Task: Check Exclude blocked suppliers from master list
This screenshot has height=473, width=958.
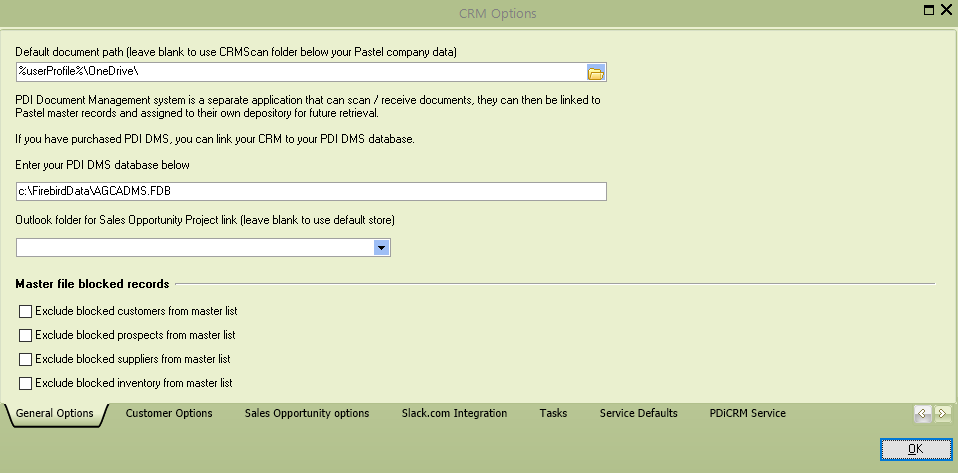Action: (26, 359)
